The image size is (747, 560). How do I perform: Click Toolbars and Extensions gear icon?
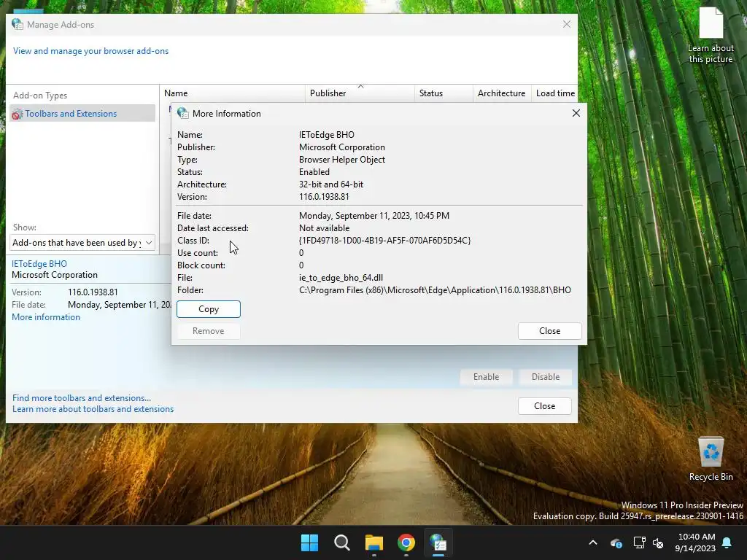[x=18, y=114]
